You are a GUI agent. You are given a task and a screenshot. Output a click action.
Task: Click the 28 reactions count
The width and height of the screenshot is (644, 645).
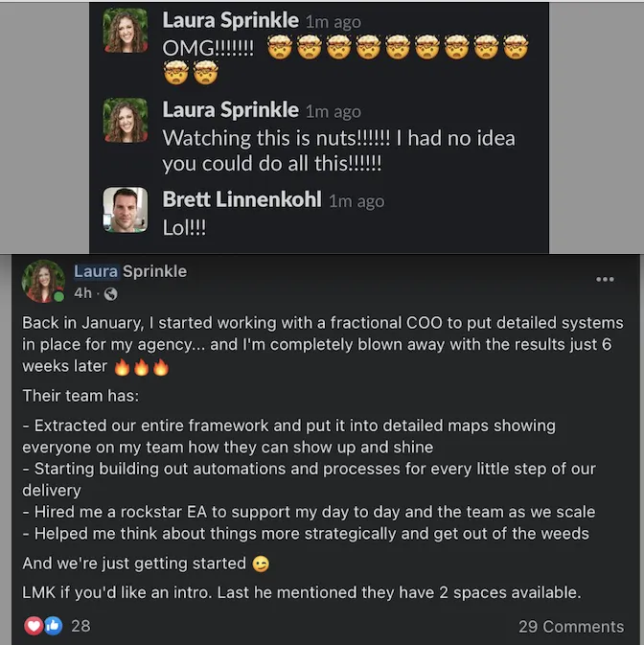coord(80,626)
